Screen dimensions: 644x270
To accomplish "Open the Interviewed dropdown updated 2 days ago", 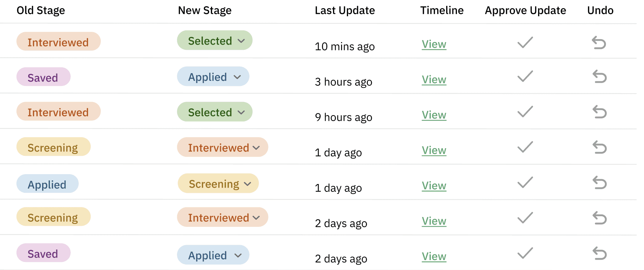I will (223, 218).
